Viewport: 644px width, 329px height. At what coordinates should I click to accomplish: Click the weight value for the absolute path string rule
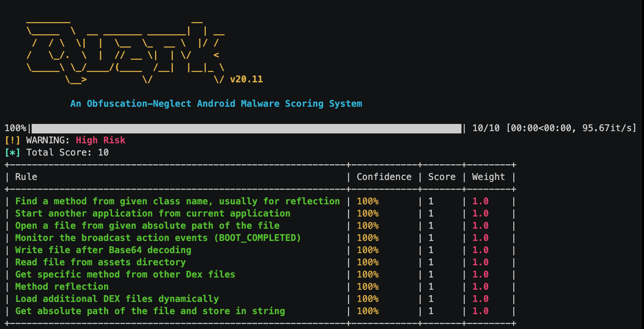[480, 311]
